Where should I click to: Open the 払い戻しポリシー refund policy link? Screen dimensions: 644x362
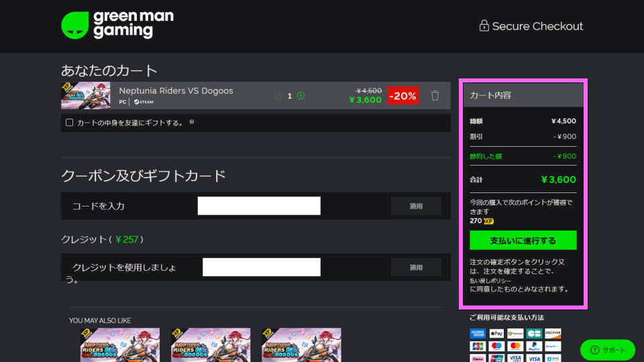click(490, 281)
